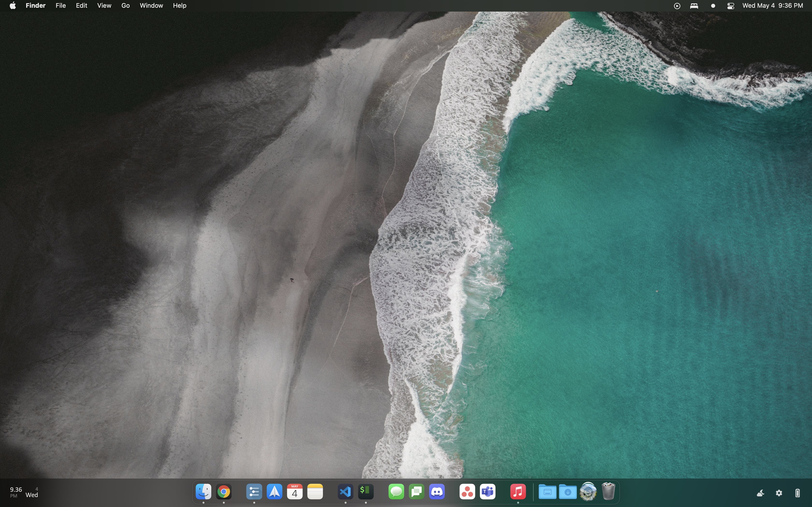
Task: Toggle the moon icon in bottom-right corner
Action: (760, 493)
